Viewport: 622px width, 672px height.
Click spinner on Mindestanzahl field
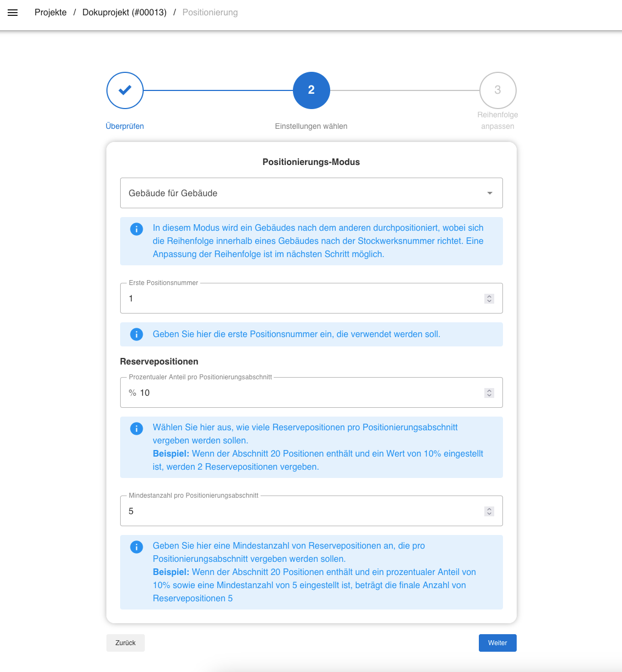coord(489,511)
